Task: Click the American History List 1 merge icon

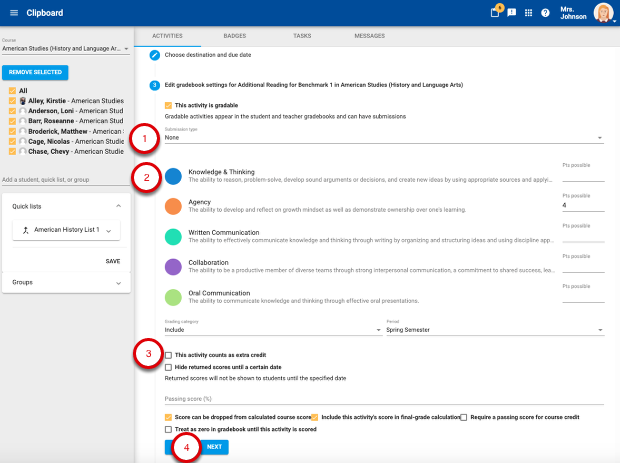Action: 24,230
